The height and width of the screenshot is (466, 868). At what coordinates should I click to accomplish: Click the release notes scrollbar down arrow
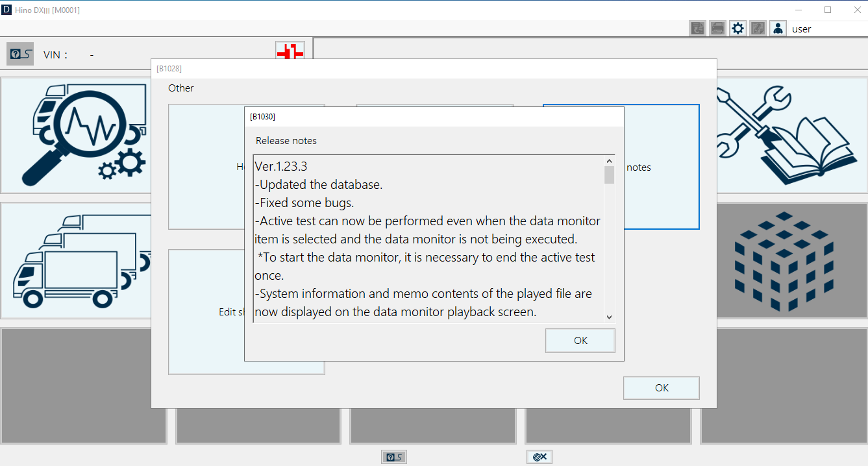click(609, 317)
